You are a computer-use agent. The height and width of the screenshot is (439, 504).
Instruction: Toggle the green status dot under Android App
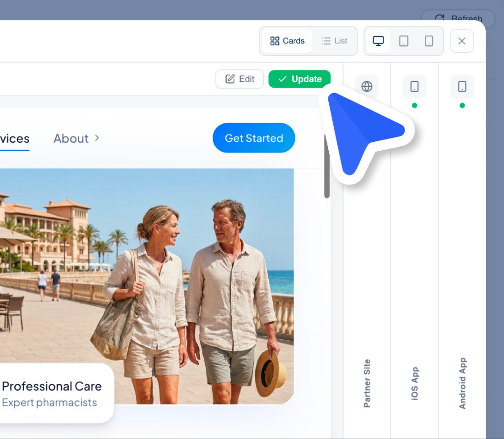point(461,105)
